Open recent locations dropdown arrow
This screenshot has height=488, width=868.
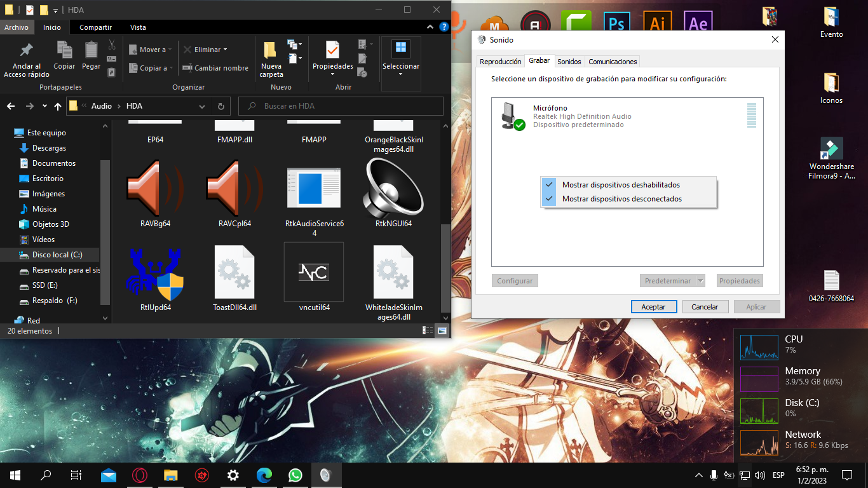tap(44, 106)
